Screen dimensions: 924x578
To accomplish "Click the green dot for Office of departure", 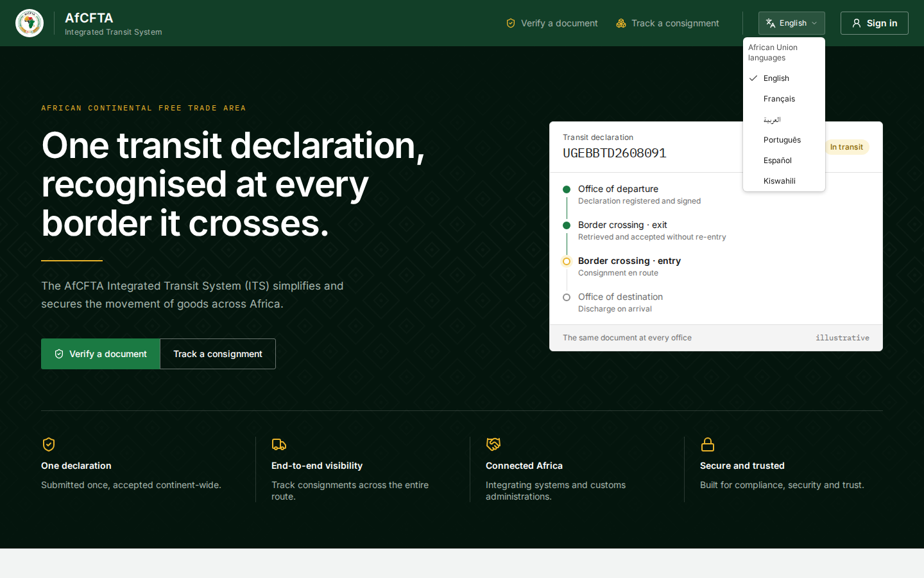I will click(x=567, y=189).
